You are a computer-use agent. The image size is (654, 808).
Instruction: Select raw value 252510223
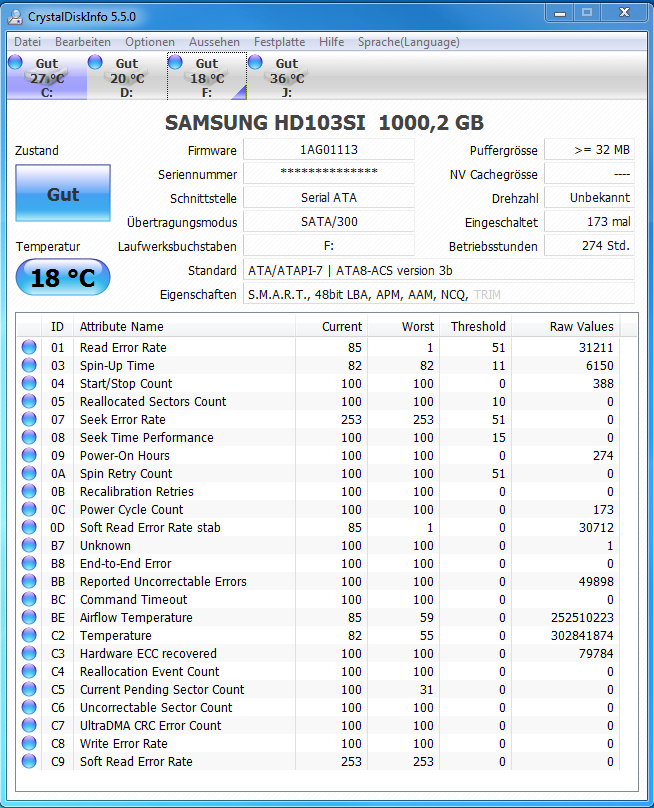(582, 617)
